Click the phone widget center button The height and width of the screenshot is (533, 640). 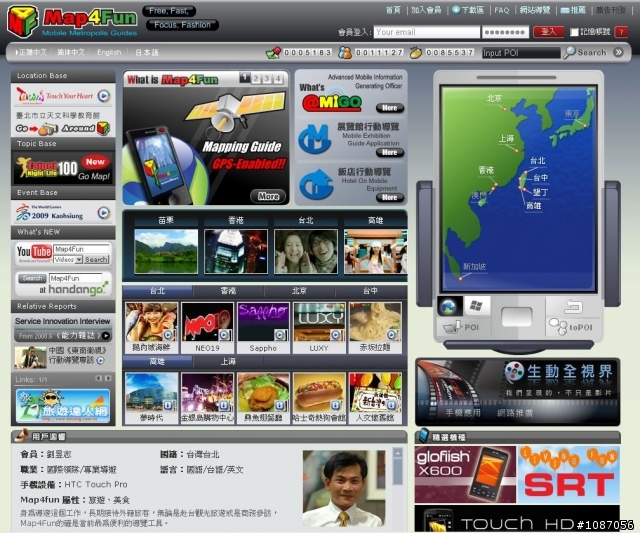(x=516, y=317)
